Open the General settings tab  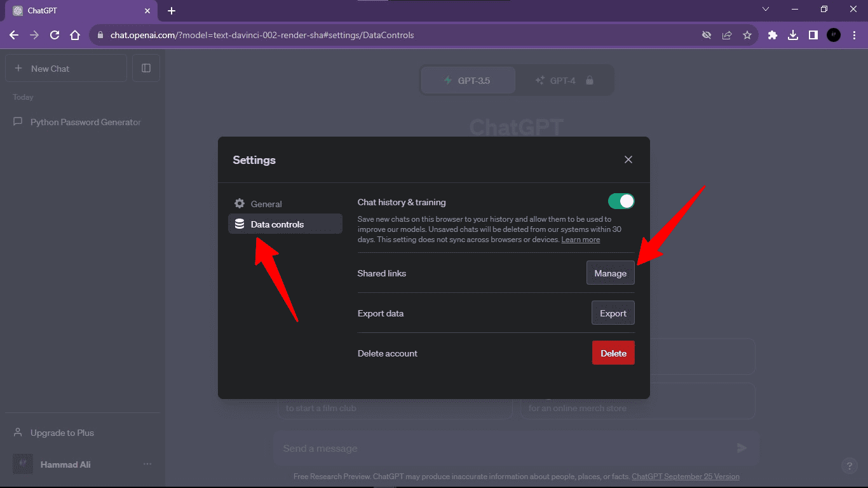click(x=285, y=204)
